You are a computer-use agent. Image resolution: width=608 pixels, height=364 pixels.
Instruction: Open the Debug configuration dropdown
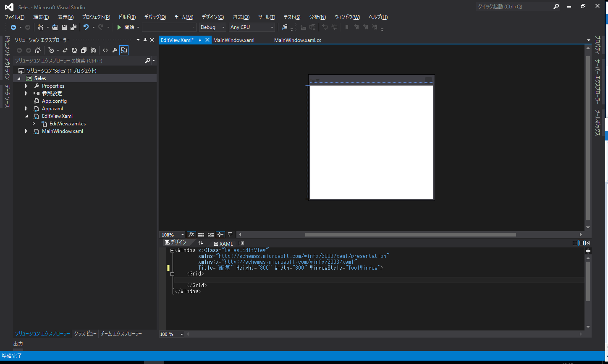click(212, 27)
